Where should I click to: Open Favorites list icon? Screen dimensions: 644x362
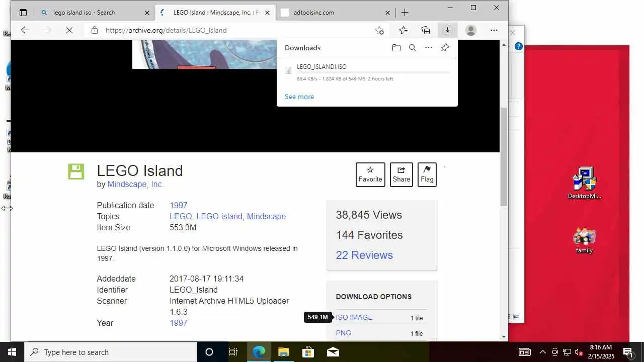(404, 30)
